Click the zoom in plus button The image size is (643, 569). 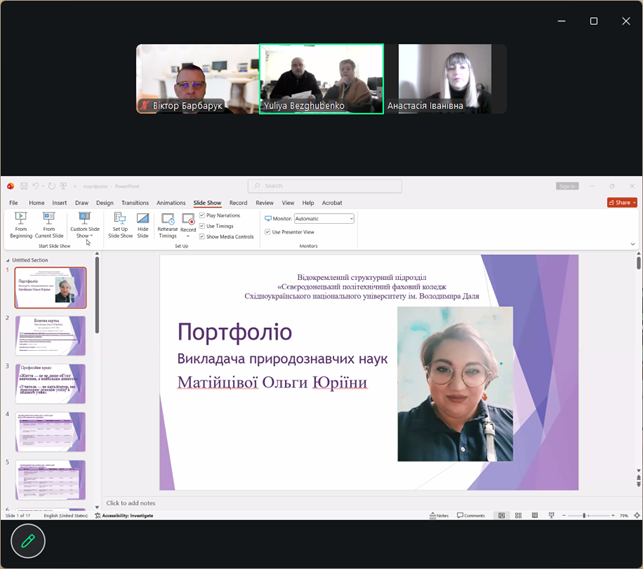[x=613, y=515]
